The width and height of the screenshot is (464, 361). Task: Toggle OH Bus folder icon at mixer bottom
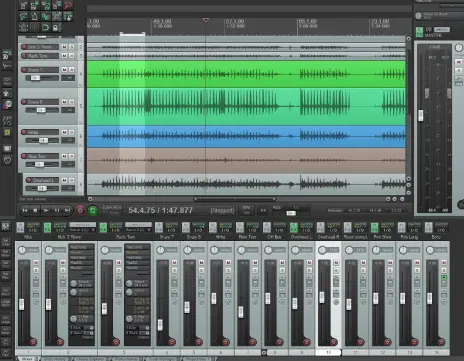(264, 352)
